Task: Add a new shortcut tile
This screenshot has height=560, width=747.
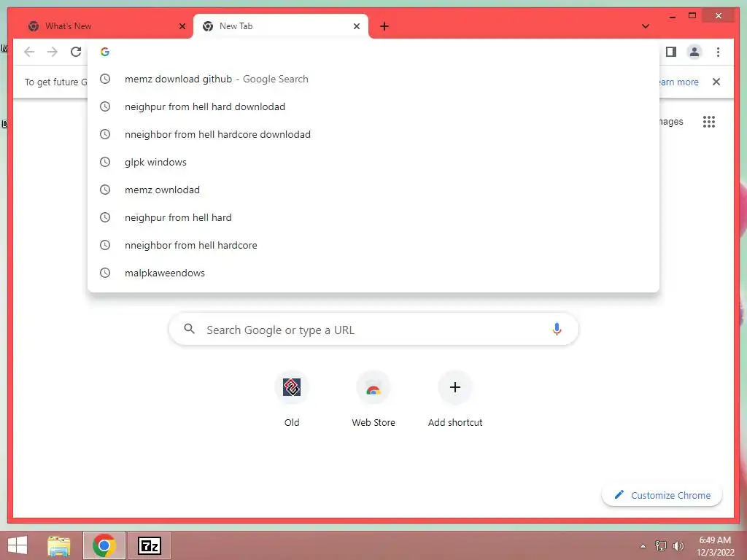Action: [x=455, y=399]
